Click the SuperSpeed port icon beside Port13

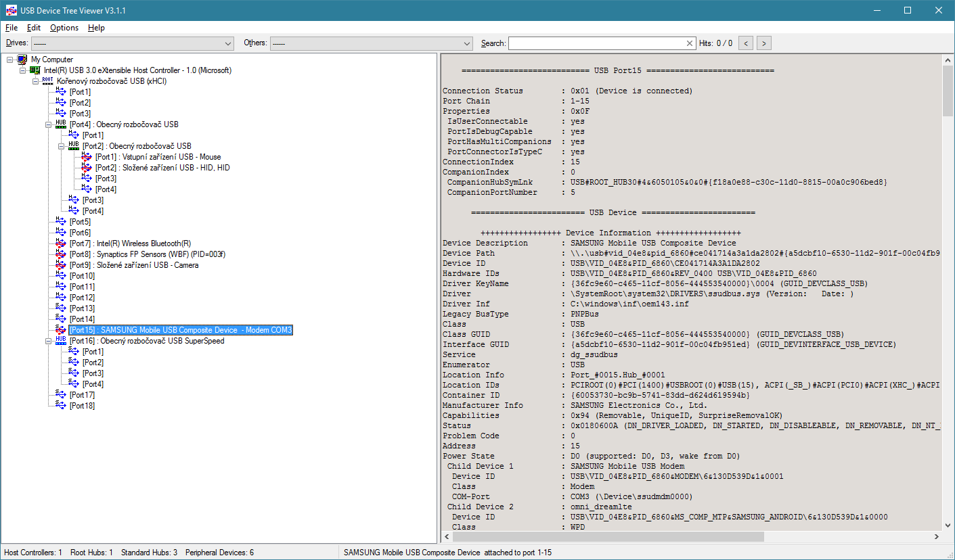[x=61, y=308]
